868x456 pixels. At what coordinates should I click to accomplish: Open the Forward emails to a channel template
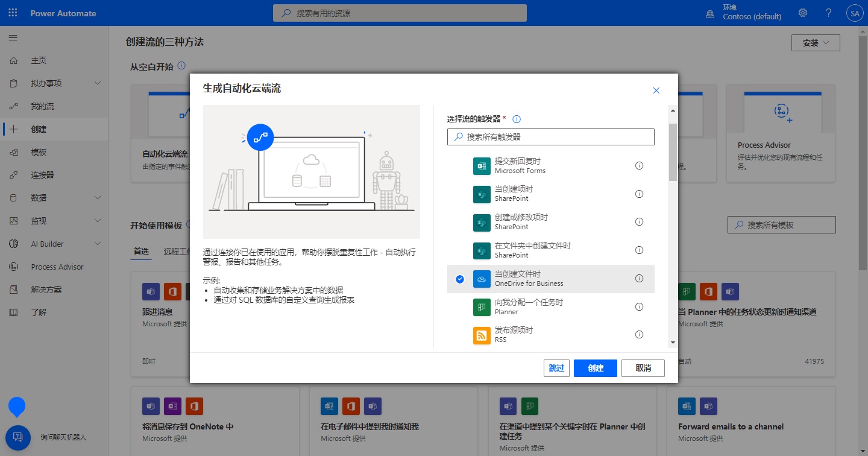[x=750, y=421]
